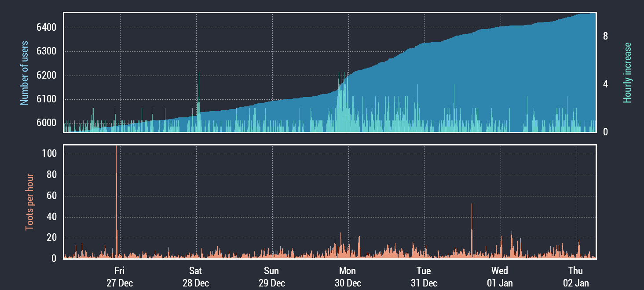This screenshot has width=644, height=290.
Task: Click the 4 tick on hourly increase axis
Action: pos(606,84)
